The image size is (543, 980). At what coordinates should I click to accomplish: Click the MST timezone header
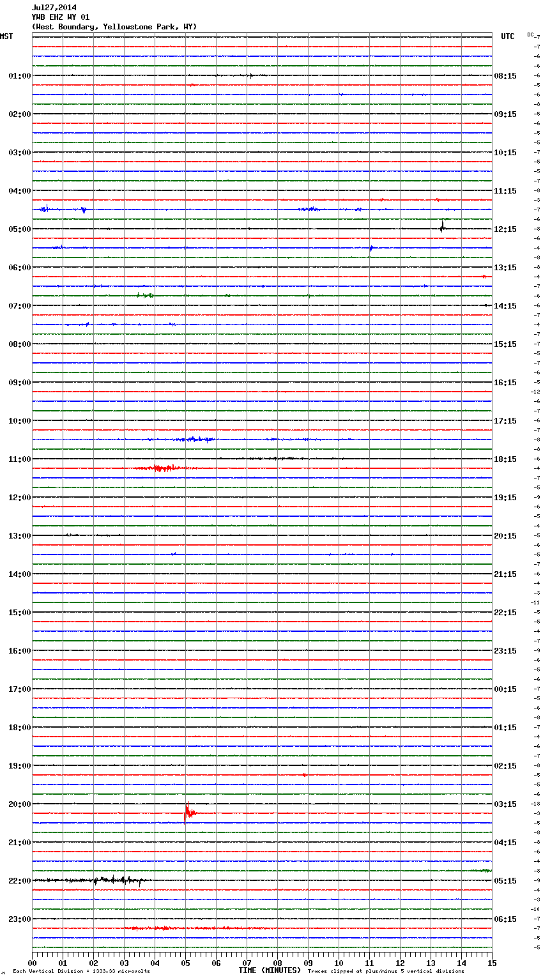click(6, 36)
